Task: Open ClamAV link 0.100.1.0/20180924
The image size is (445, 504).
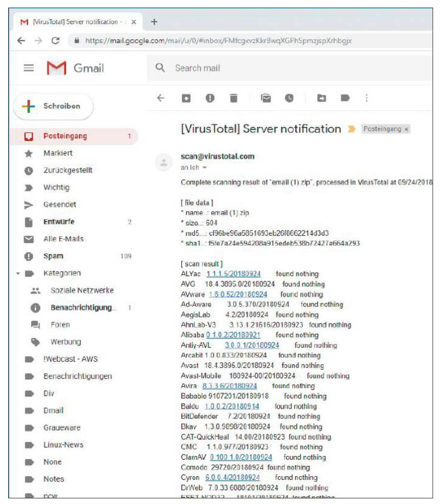Action: point(241,457)
